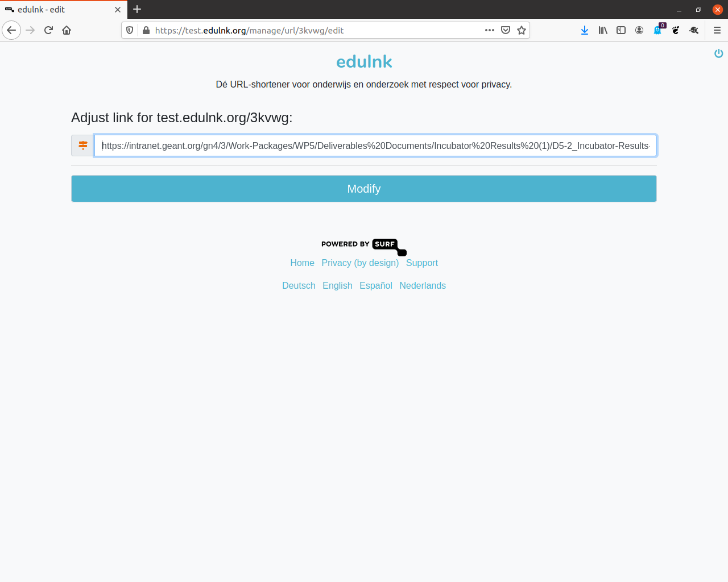Click the 'Adjust link for test.edulnk.org/3kvwg:' heading
Screen dimensions: 728x582
182,118
